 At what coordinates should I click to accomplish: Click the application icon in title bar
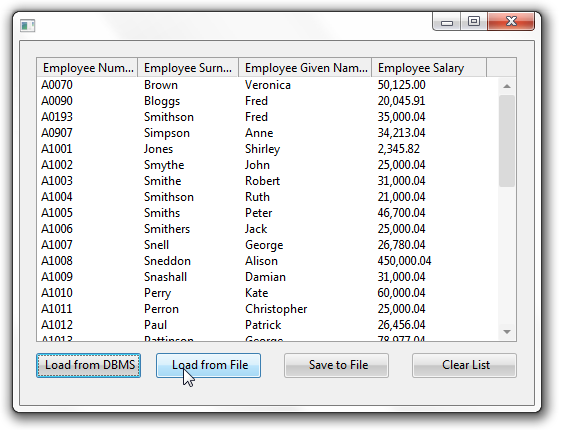point(28,25)
